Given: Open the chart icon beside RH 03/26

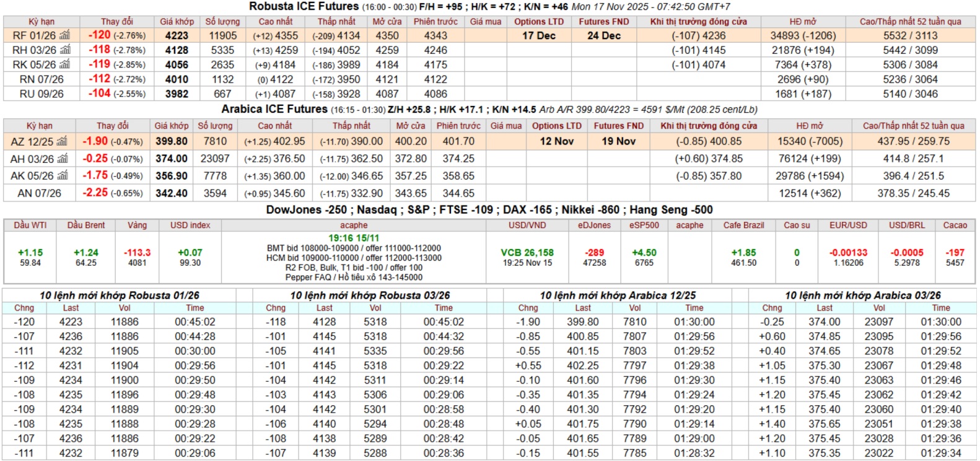Looking at the screenshot, I should tap(65, 50).
